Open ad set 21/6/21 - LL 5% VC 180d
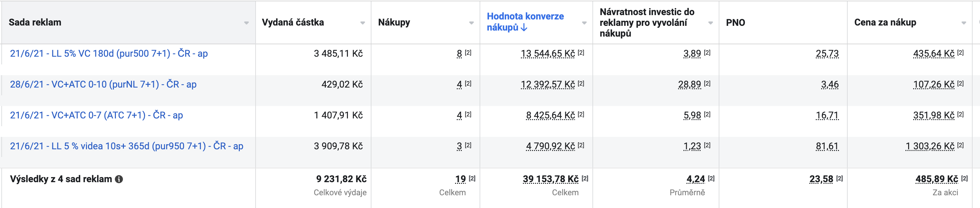This screenshot has height=208, width=980. (x=109, y=54)
